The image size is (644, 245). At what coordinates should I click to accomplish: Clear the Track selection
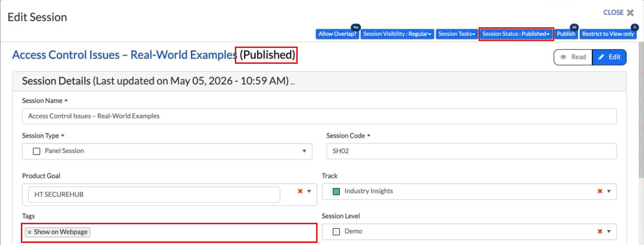coord(600,191)
